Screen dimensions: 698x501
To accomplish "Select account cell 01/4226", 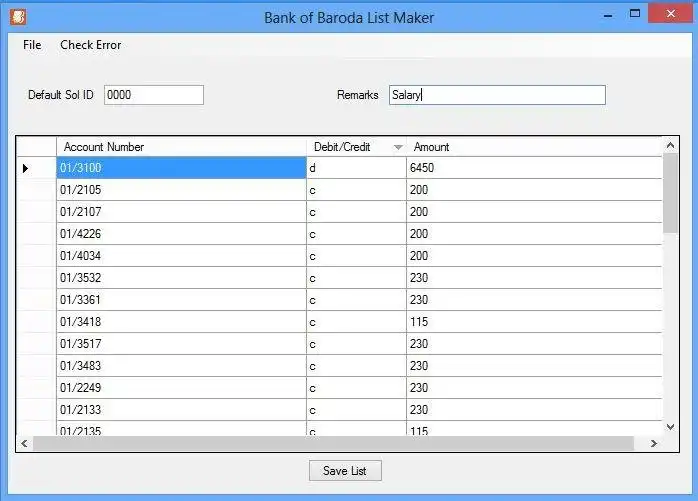I will coord(182,234).
